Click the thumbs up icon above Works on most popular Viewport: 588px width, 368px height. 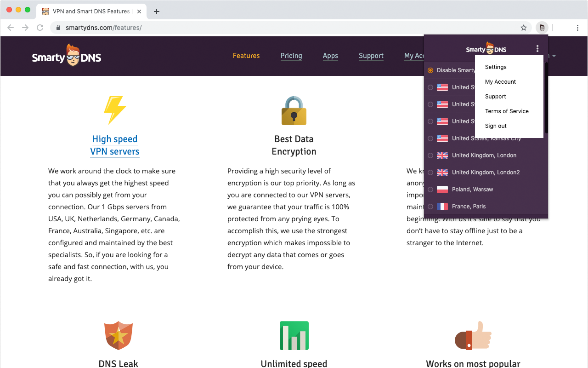[x=473, y=335]
